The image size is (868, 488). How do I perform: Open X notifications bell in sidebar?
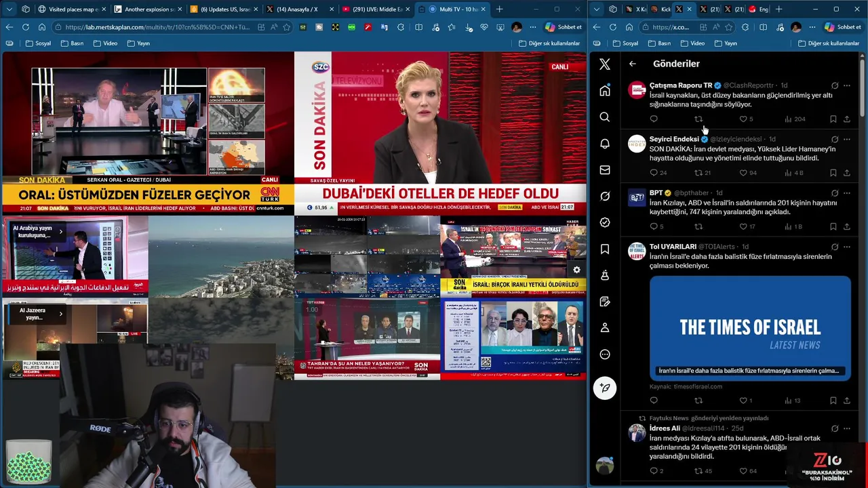[x=605, y=144]
